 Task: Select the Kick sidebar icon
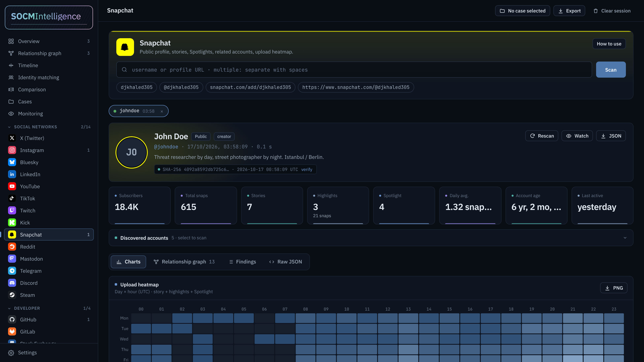[12, 223]
